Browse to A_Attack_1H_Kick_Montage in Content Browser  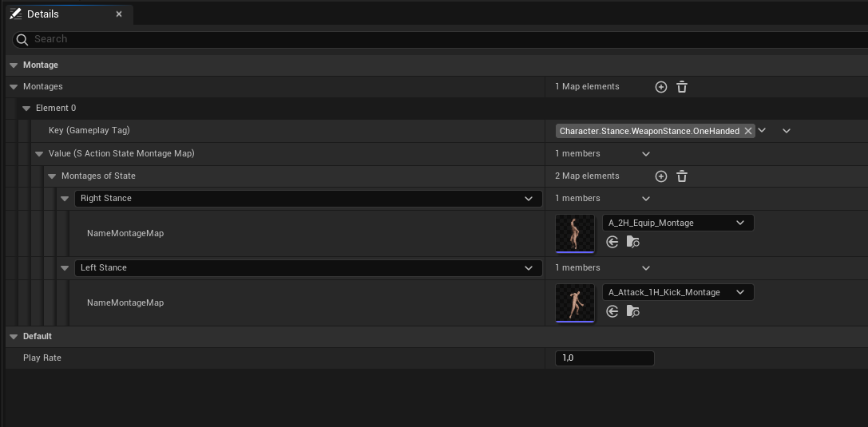pyautogui.click(x=632, y=311)
